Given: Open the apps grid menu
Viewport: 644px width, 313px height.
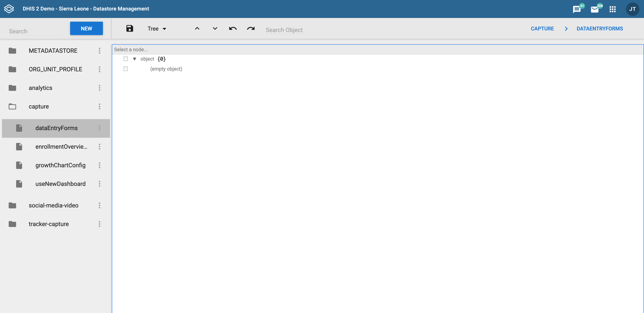Looking at the screenshot, I should pyautogui.click(x=613, y=9).
